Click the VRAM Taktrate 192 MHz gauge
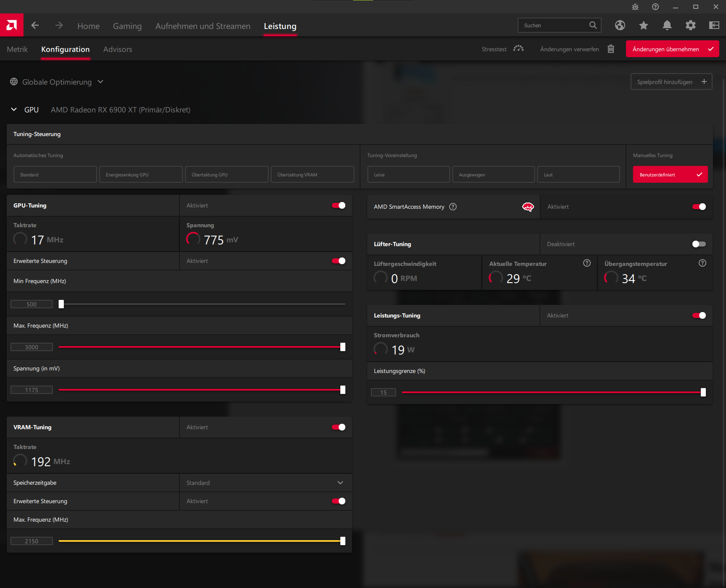This screenshot has width=726, height=588. point(20,461)
